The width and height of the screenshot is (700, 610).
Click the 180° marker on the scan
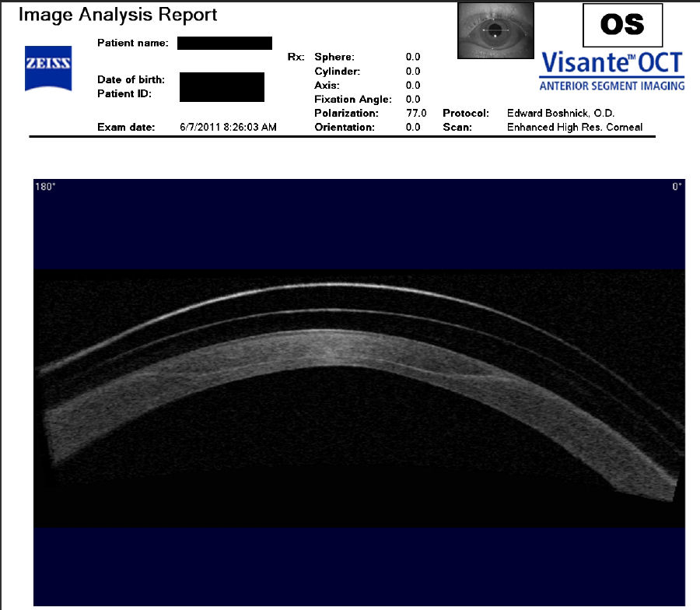[x=44, y=187]
